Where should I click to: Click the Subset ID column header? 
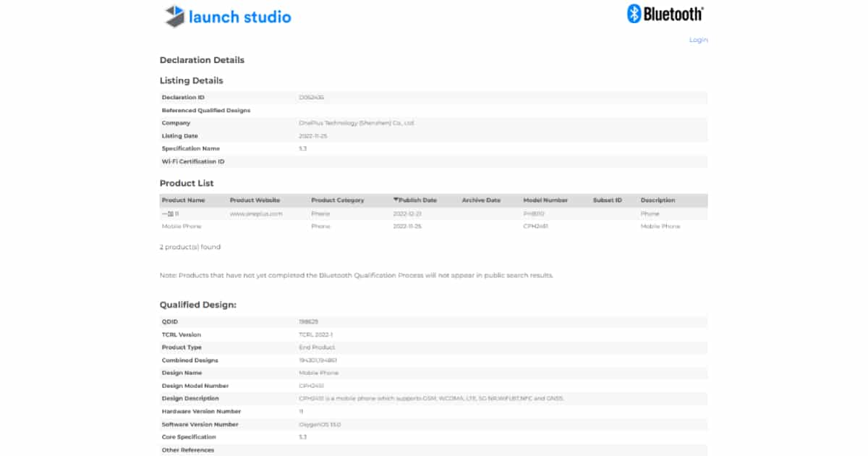click(607, 200)
